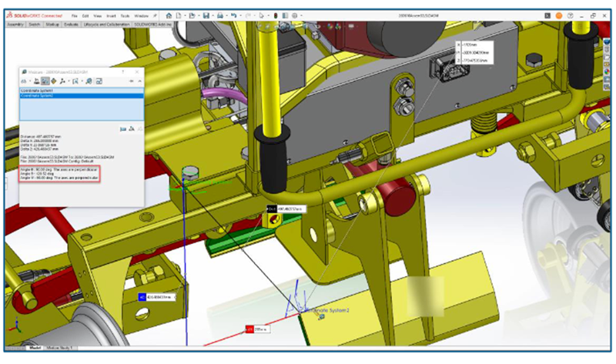Click the help question mark in Measure dialog
The width and height of the screenshot is (616, 364).
123,72
